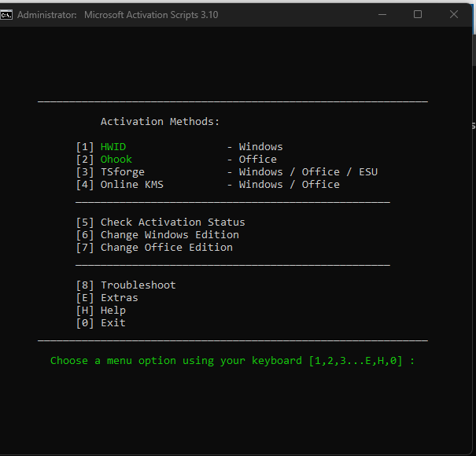Minimize the Activation Scripts window
This screenshot has height=456, width=476.
(x=382, y=15)
